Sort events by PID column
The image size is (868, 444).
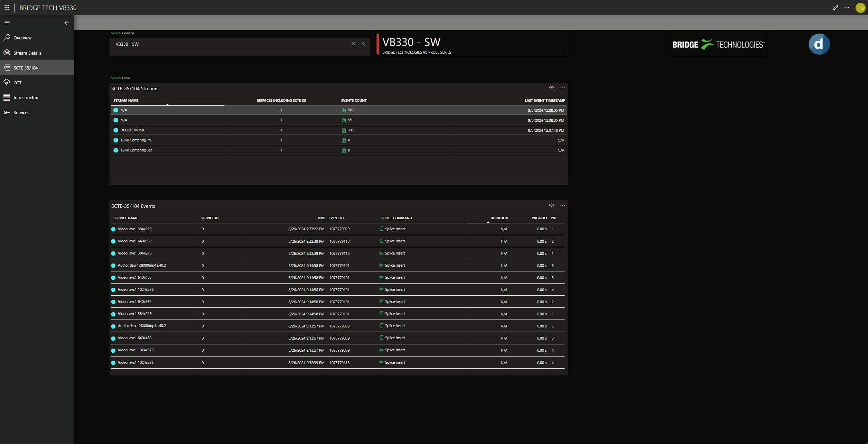[x=553, y=218]
